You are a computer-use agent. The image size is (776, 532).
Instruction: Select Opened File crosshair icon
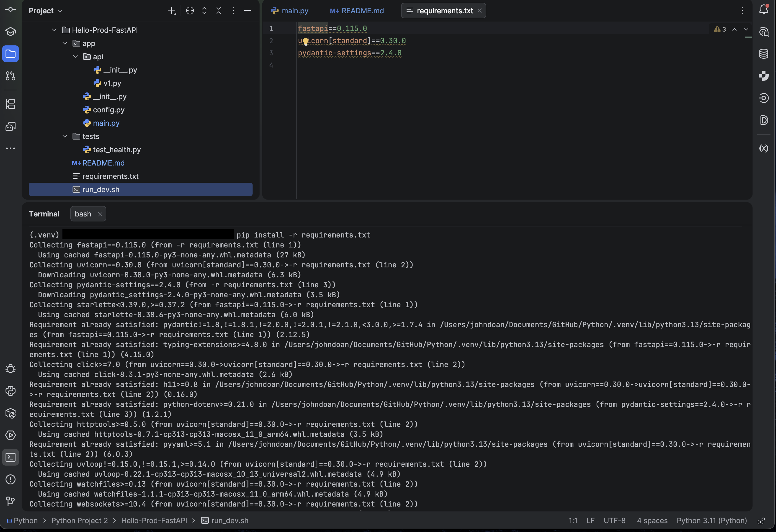pos(190,11)
